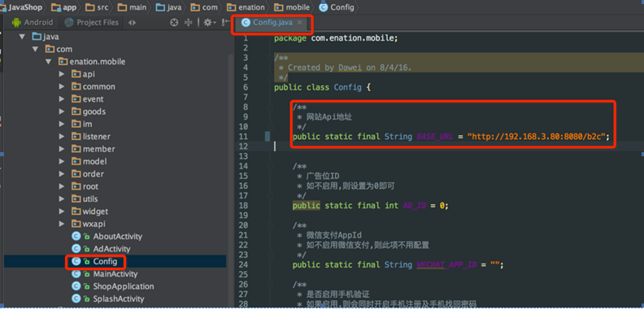This screenshot has height=310, width=644.
Task: Click JavaShop in the breadcrumb bar
Action: [x=21, y=7]
